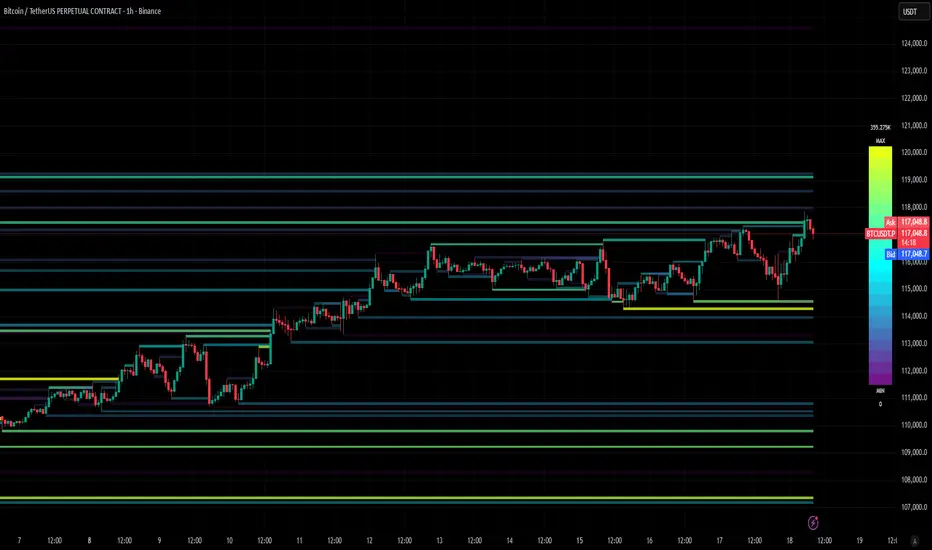Click date label 10 on time axis

[229, 540]
